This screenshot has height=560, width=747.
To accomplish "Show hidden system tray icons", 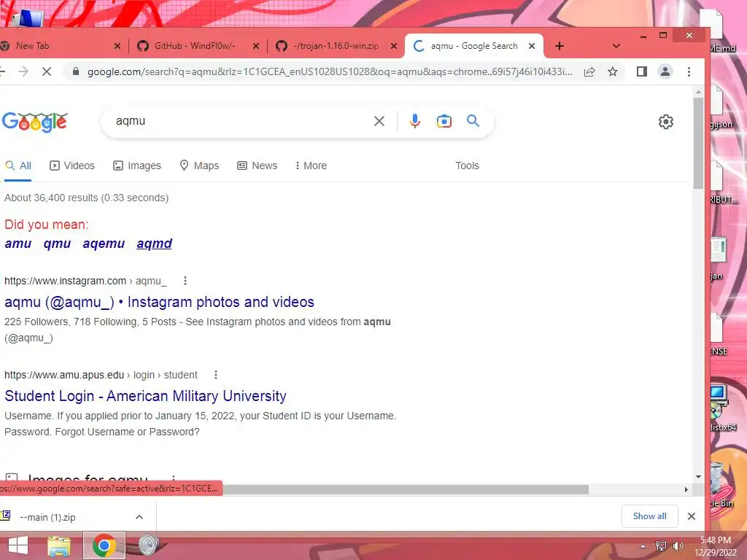I will [643, 546].
